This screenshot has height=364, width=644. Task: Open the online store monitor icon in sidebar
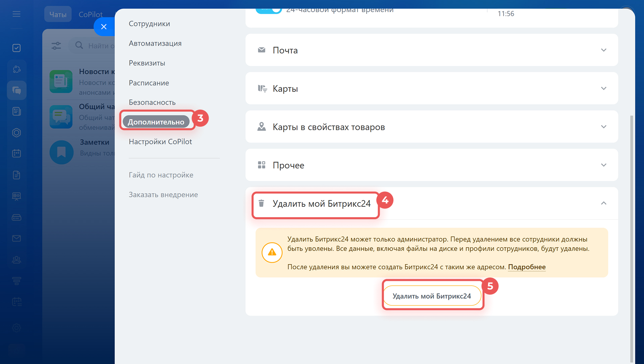click(x=16, y=196)
